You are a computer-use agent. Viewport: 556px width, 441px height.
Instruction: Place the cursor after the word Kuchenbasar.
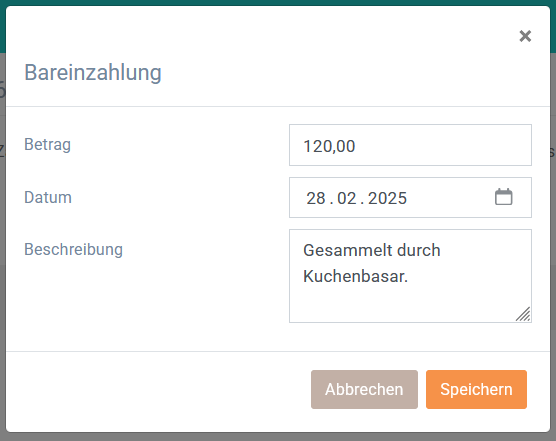[408, 277]
